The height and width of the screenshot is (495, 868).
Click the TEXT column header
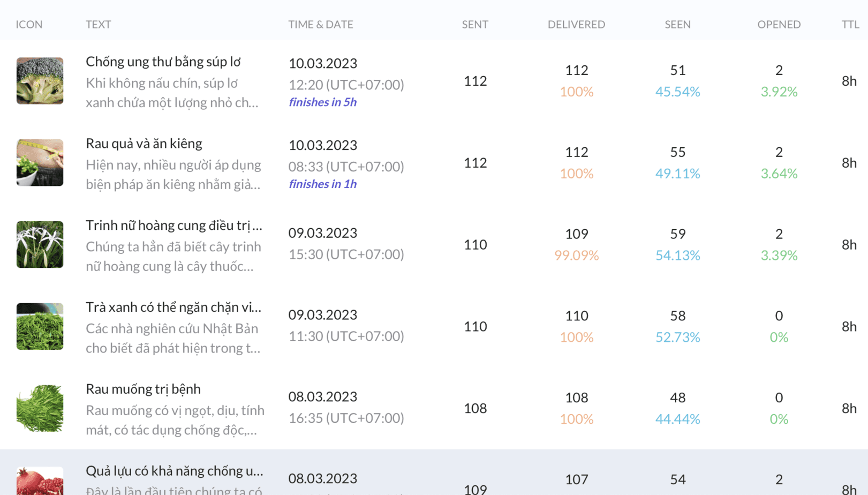pos(98,25)
